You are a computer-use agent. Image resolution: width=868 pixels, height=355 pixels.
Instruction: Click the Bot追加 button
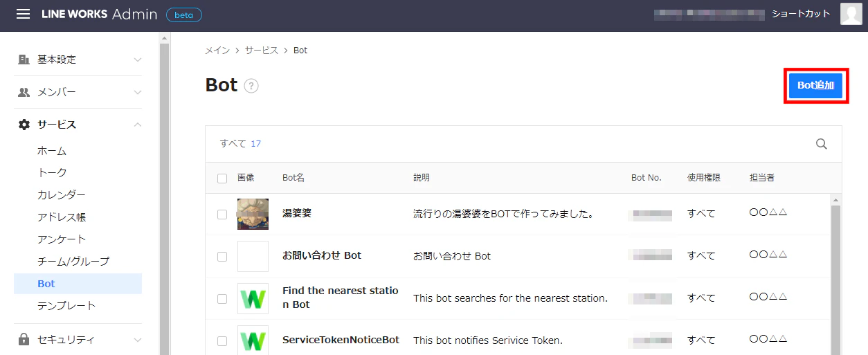[x=815, y=86]
